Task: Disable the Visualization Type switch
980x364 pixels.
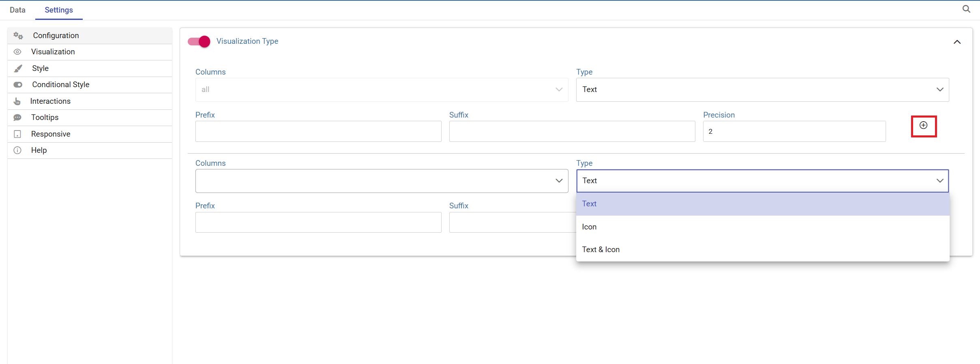Action: 199,41
